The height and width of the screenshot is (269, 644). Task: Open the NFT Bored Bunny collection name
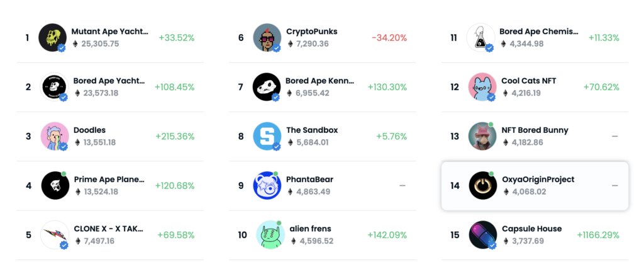pos(535,130)
